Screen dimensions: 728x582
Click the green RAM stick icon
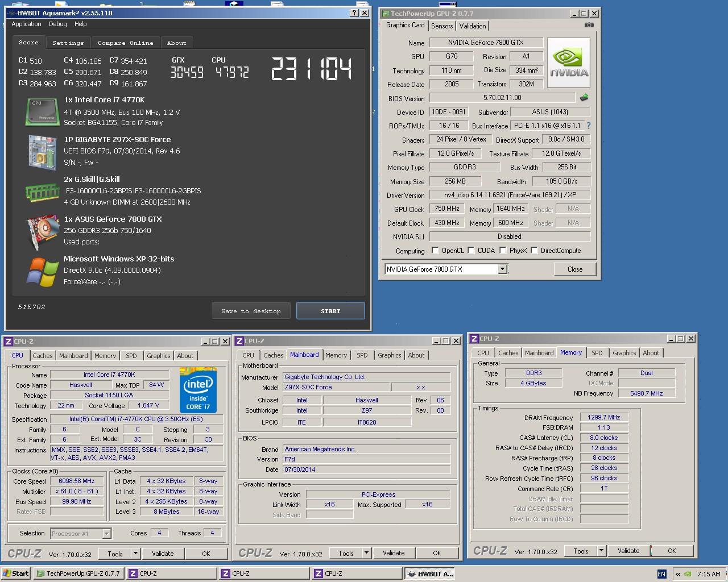pyautogui.click(x=42, y=192)
